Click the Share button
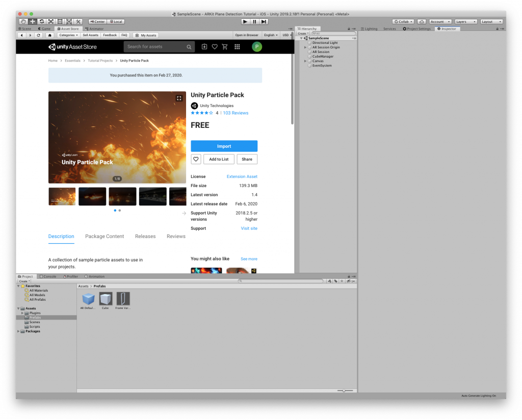 (247, 160)
